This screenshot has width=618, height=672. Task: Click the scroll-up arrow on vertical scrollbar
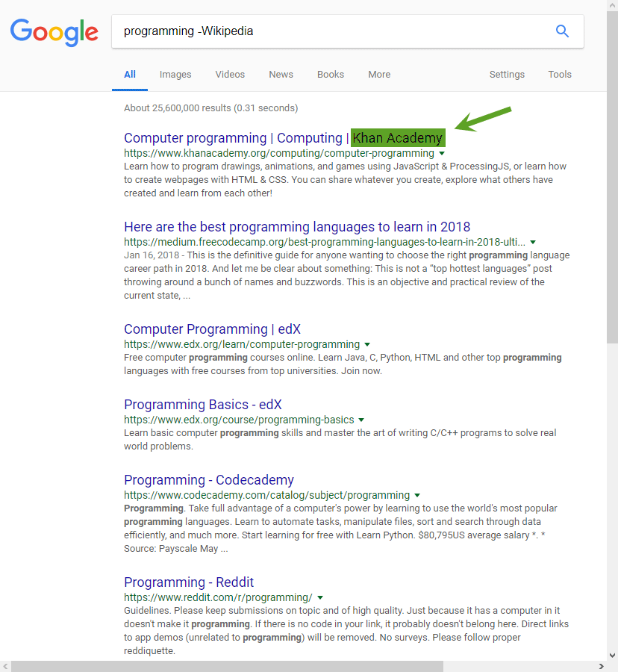coord(612,5)
